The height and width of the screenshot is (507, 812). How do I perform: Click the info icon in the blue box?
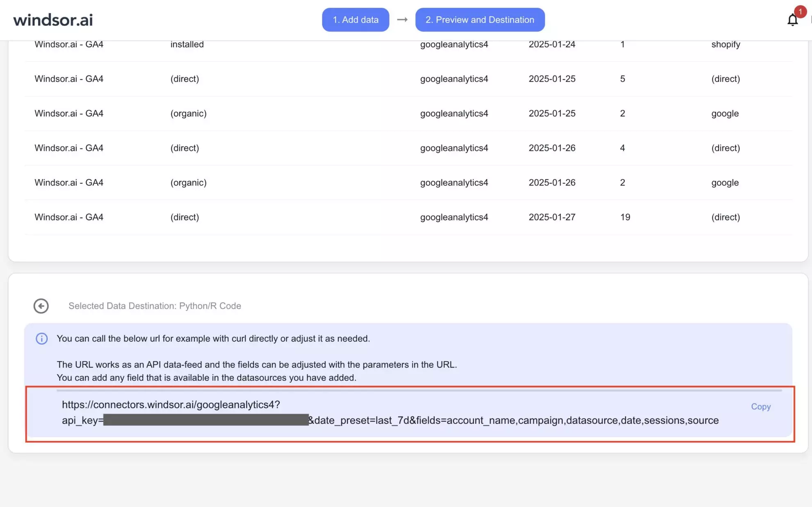click(41, 339)
